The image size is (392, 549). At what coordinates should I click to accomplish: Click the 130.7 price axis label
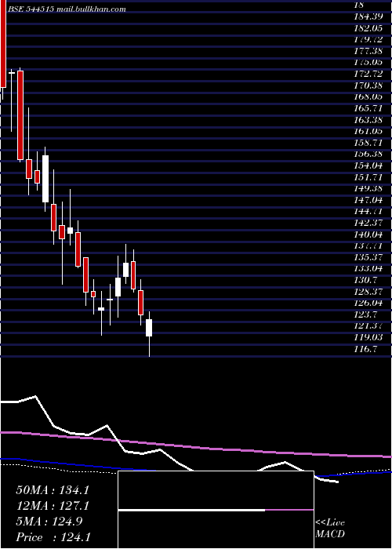(367, 280)
